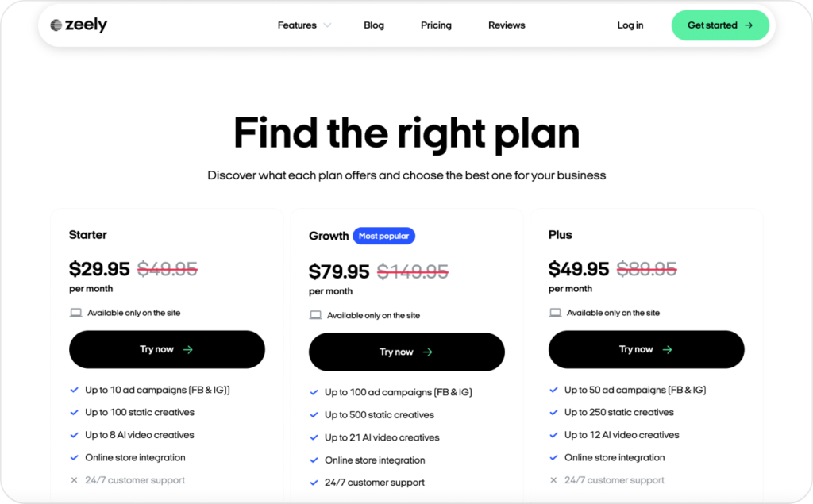Click the Most popular badge on Growth
The height and width of the screenshot is (504, 813).
[384, 236]
